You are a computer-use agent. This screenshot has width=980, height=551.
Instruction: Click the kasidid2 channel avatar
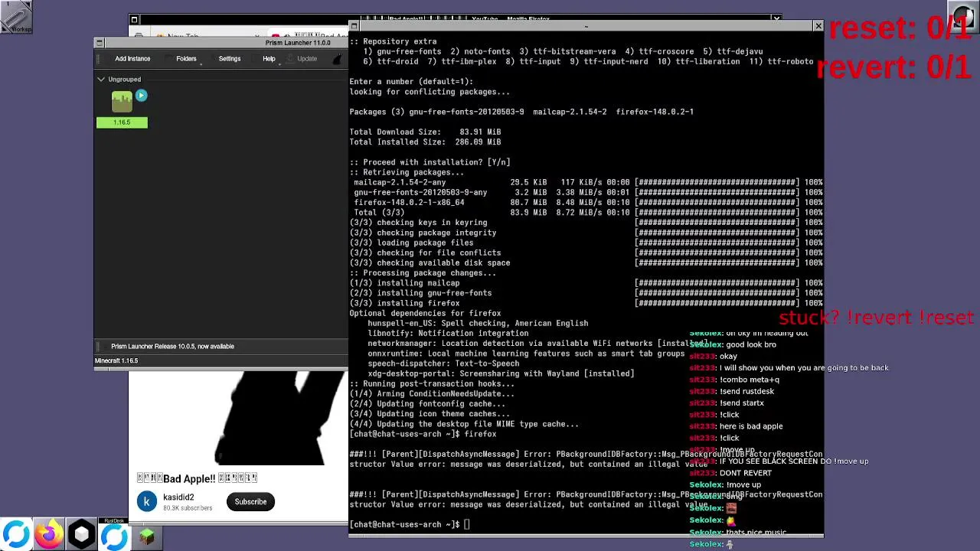147,501
